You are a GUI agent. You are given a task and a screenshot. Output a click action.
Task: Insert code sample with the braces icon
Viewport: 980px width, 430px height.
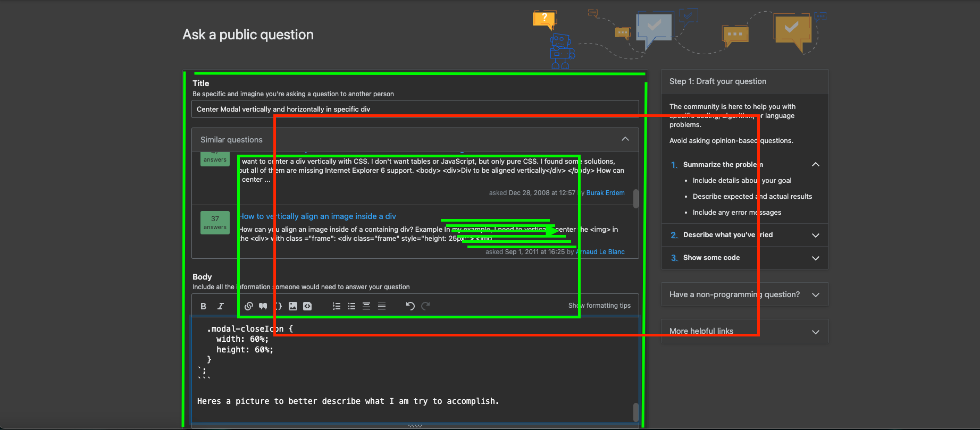tap(278, 306)
